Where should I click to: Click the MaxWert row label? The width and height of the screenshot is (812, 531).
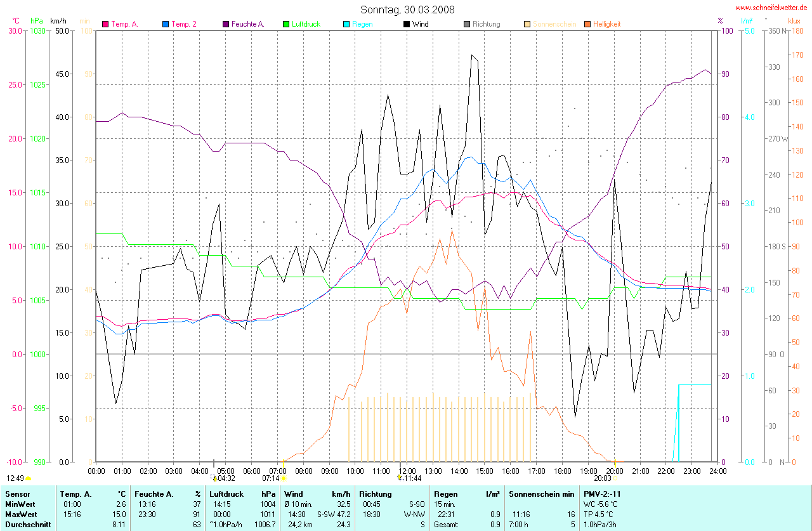20,514
